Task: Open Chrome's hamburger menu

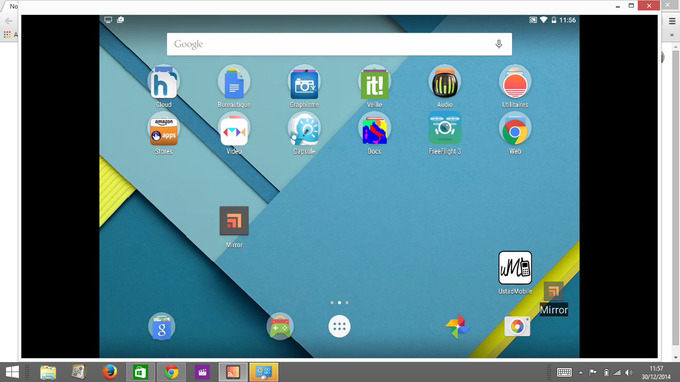Action: [x=672, y=21]
